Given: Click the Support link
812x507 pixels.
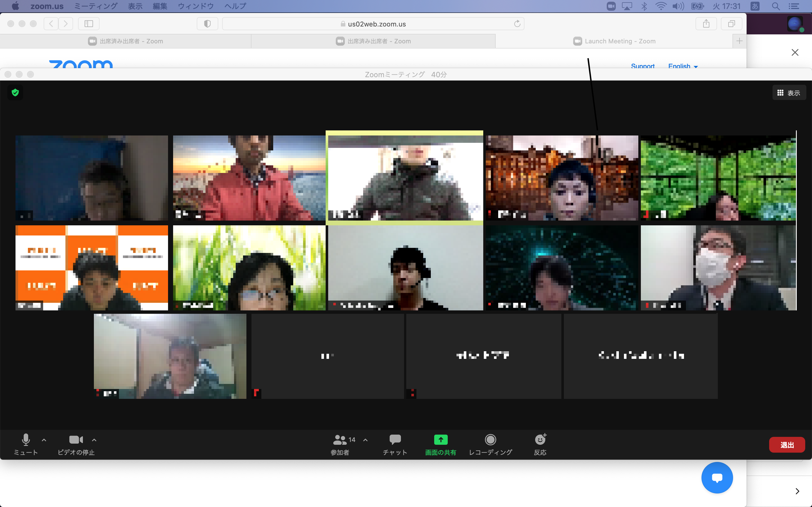Looking at the screenshot, I should coord(643,66).
